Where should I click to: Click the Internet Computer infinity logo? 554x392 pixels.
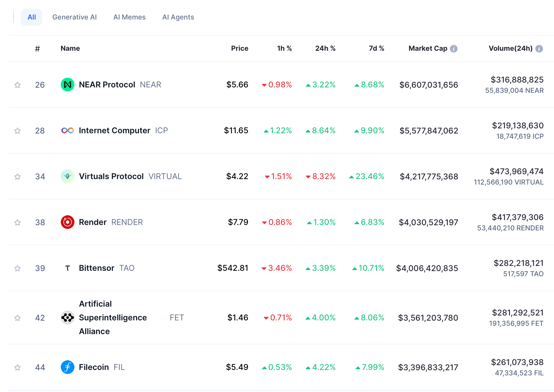coord(67,130)
